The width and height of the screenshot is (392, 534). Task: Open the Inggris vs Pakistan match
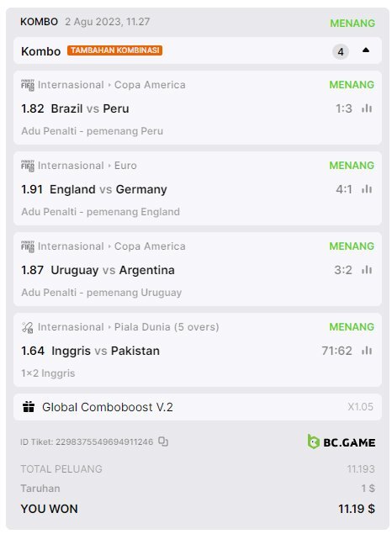pyautogui.click(x=106, y=351)
